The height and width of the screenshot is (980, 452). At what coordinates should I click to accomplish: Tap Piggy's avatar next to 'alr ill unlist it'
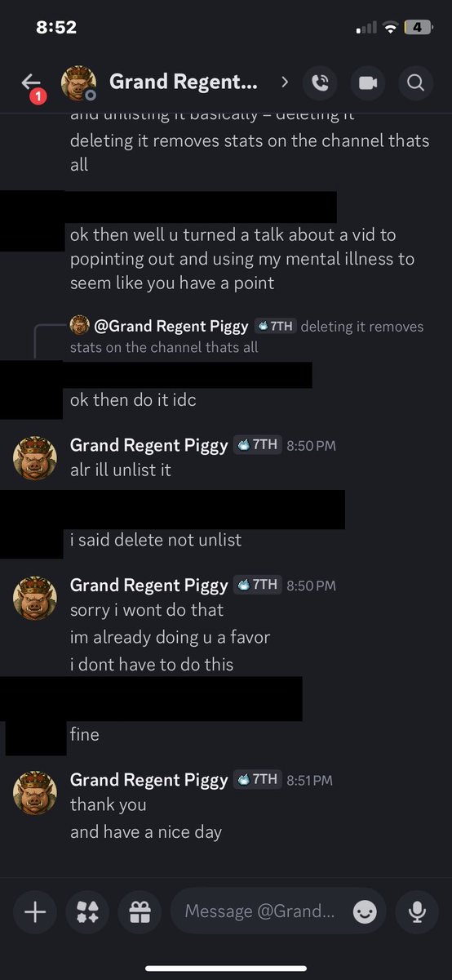[35, 458]
